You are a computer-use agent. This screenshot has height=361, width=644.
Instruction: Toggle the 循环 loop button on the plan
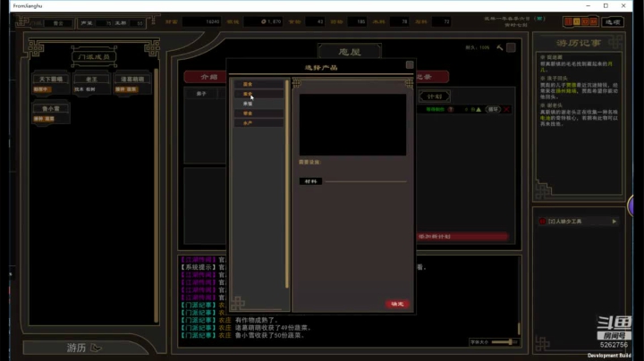point(493,110)
